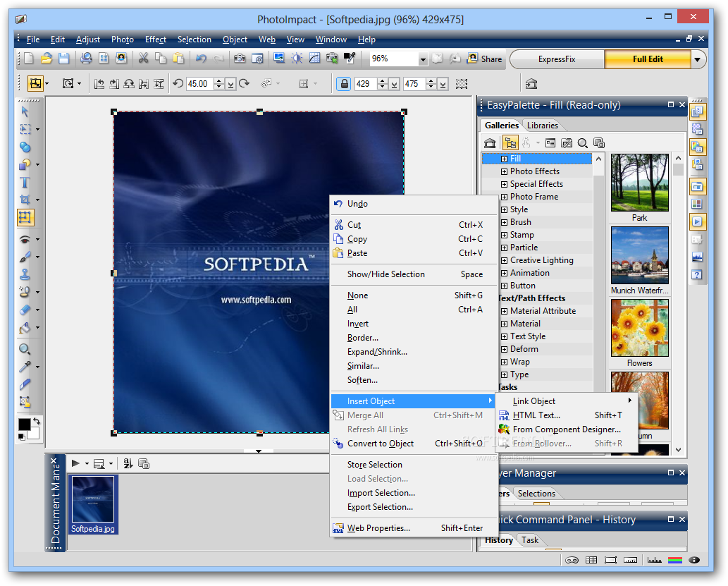Click the rotate clockwise icon
The image size is (728, 586).
pos(245,84)
